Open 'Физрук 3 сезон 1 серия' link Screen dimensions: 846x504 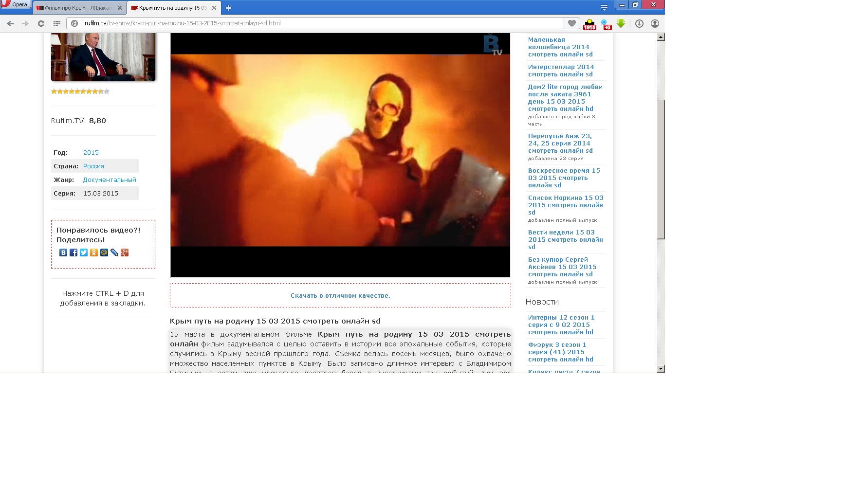click(x=560, y=352)
